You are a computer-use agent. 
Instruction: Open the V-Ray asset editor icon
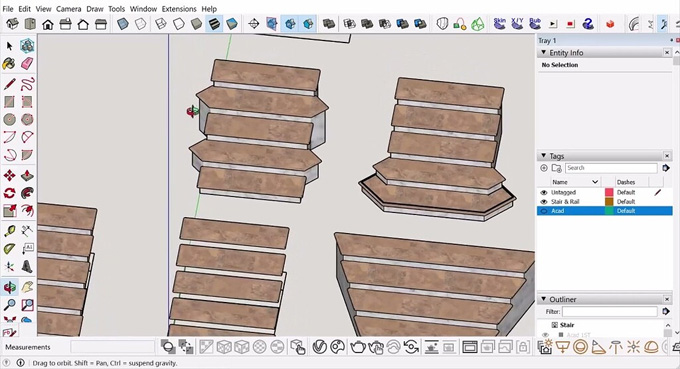[x=320, y=347]
